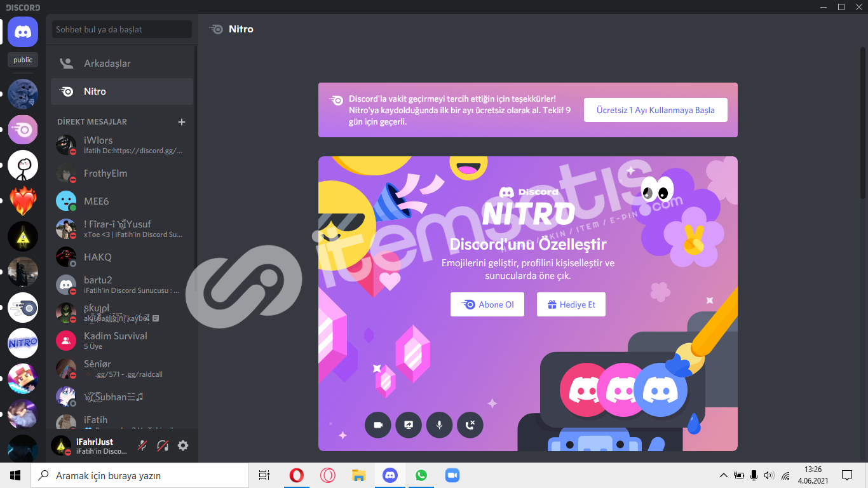Click the microphone tray icon
Screen dimensions: 868x488
pyautogui.click(x=754, y=475)
